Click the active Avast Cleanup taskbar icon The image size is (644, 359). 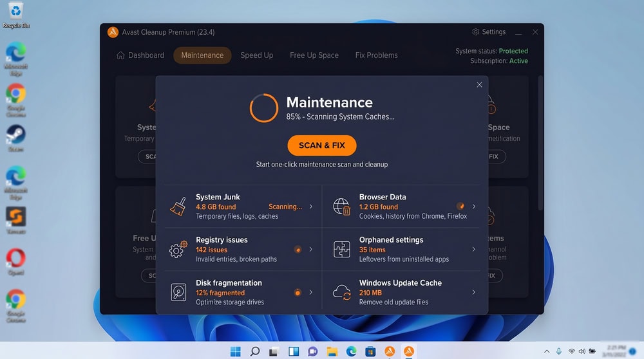tap(409, 351)
